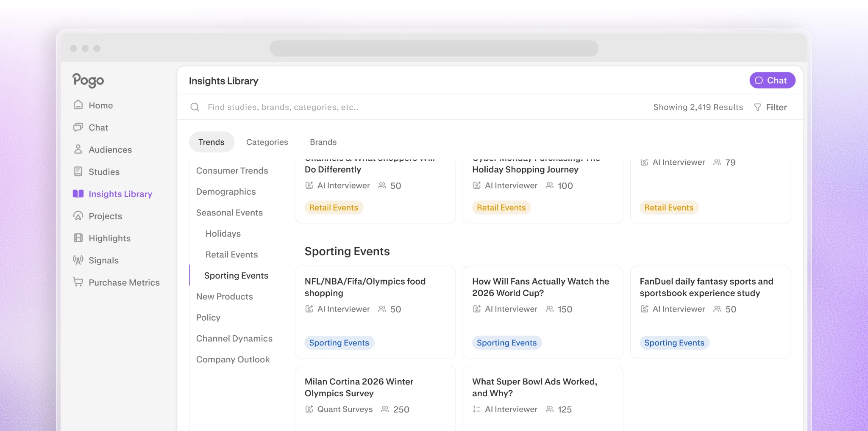Click the browser address bar
This screenshot has height=431, width=868.
click(x=434, y=48)
